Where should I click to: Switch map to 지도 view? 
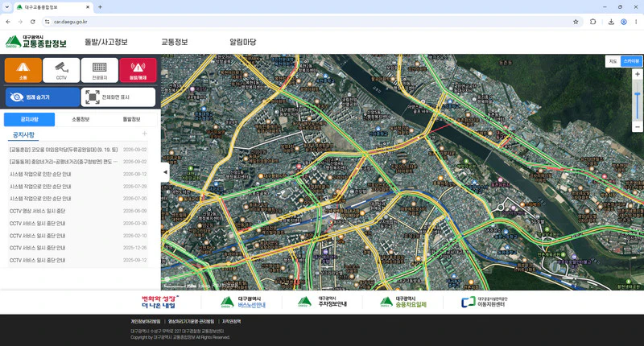pyautogui.click(x=613, y=61)
